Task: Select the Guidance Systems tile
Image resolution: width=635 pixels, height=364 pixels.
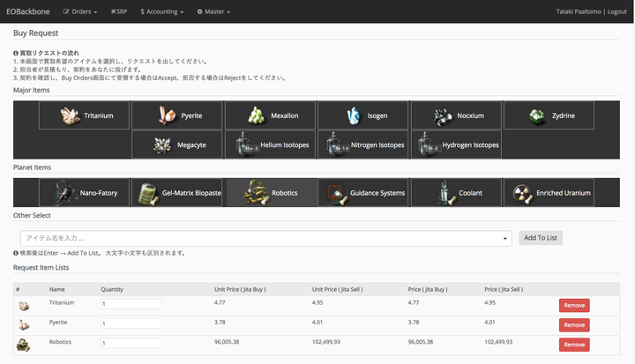Action: 362,192
